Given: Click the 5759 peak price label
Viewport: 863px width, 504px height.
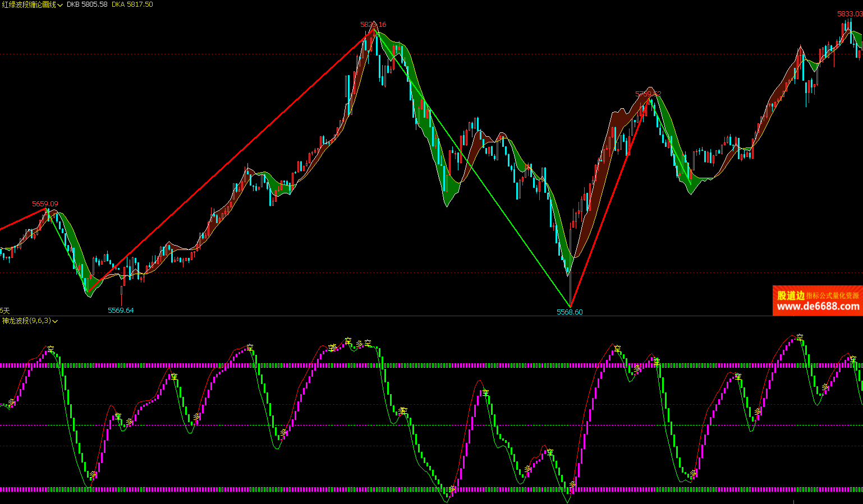Looking at the screenshot, I should tap(648, 94).
